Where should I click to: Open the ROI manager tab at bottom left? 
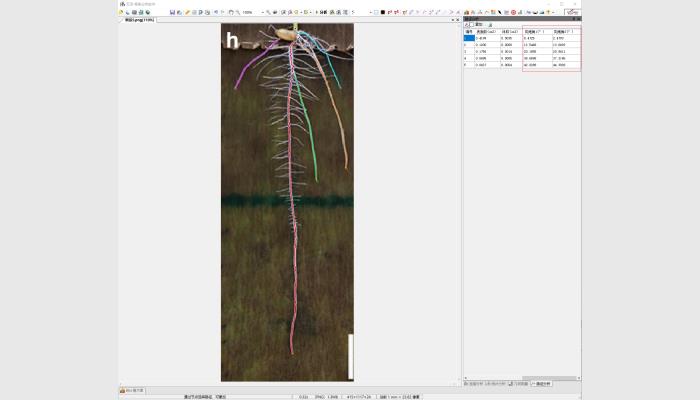click(x=134, y=389)
